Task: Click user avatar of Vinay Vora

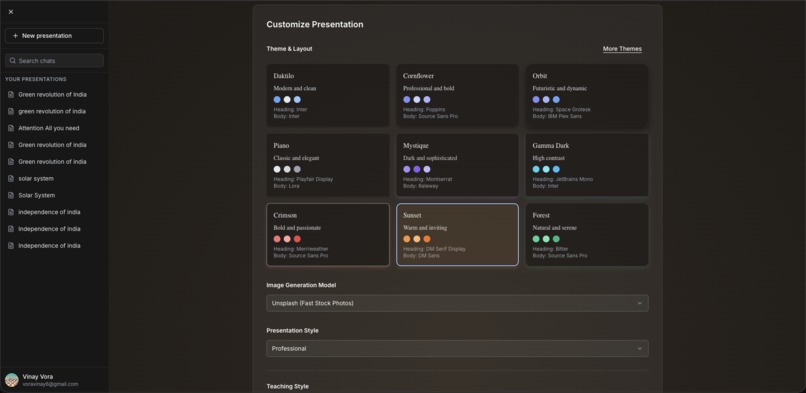Action: click(12, 380)
